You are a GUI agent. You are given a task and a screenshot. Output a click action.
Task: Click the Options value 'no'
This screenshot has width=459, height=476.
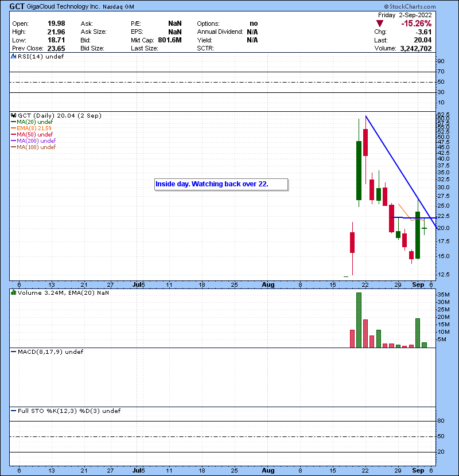(x=254, y=24)
